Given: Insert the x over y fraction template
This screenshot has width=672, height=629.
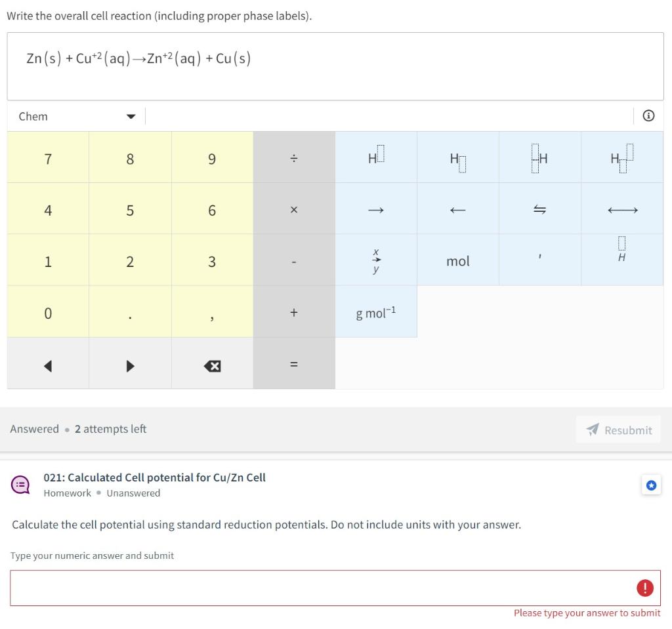Looking at the screenshot, I should 375,260.
